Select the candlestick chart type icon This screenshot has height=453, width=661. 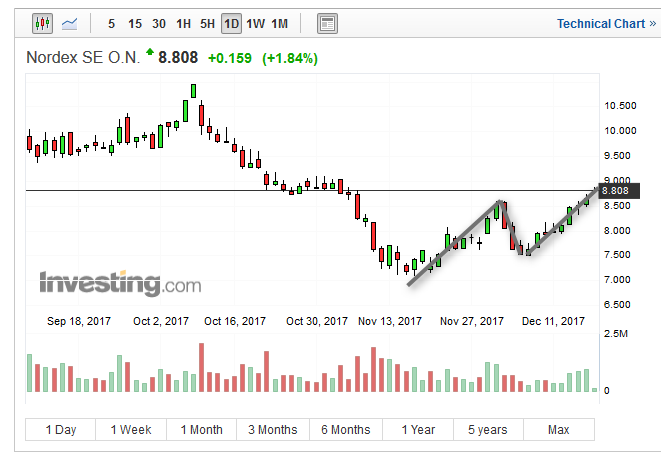tap(43, 24)
